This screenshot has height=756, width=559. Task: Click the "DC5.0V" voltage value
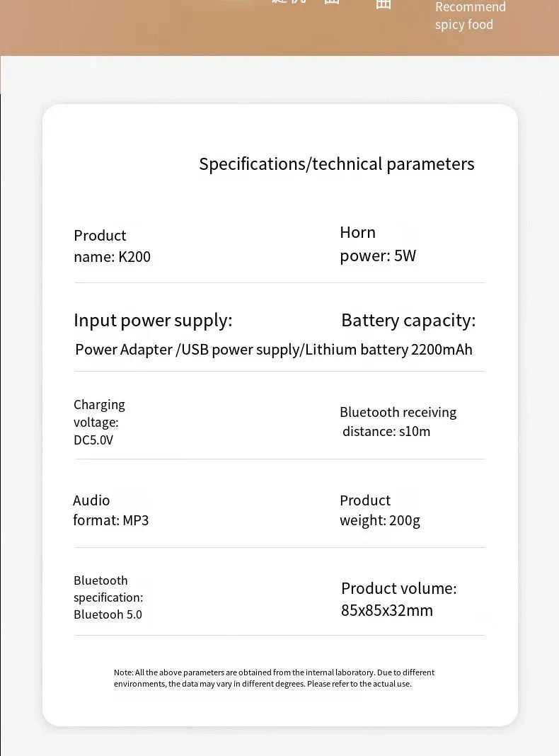(93, 440)
